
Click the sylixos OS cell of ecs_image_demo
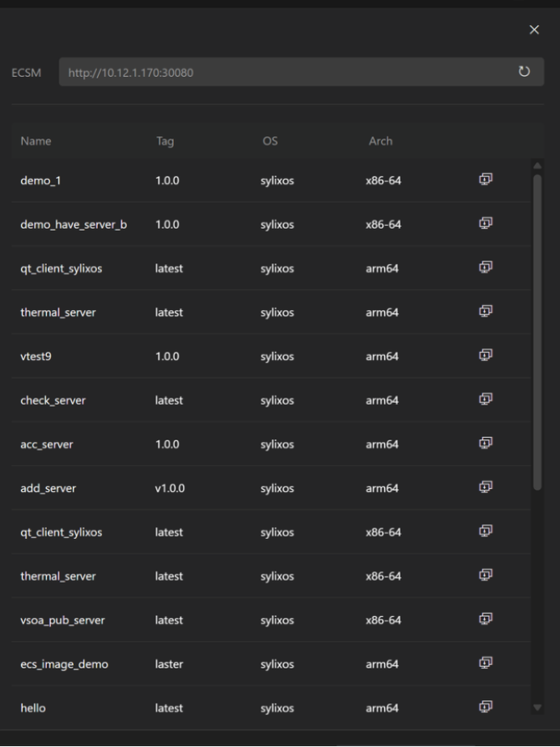point(277,664)
